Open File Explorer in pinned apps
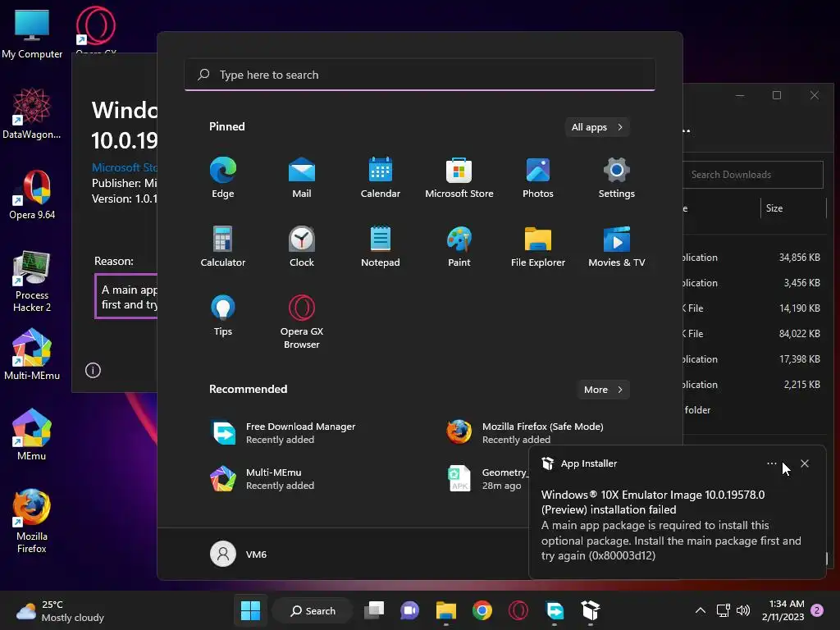Viewport: 840px width, 630px height. [538, 246]
